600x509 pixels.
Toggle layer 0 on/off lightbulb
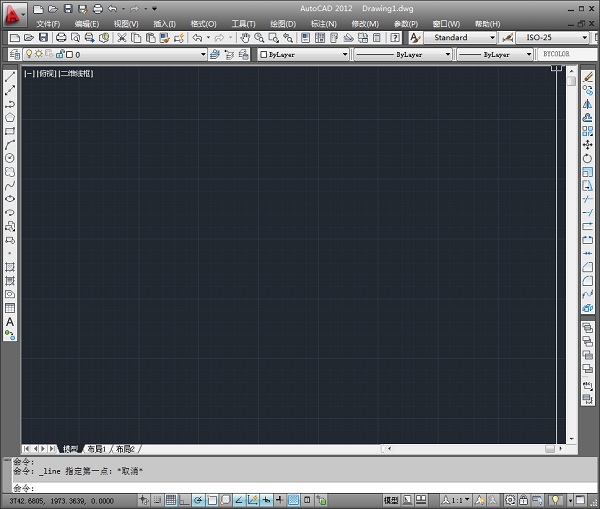click(29, 54)
